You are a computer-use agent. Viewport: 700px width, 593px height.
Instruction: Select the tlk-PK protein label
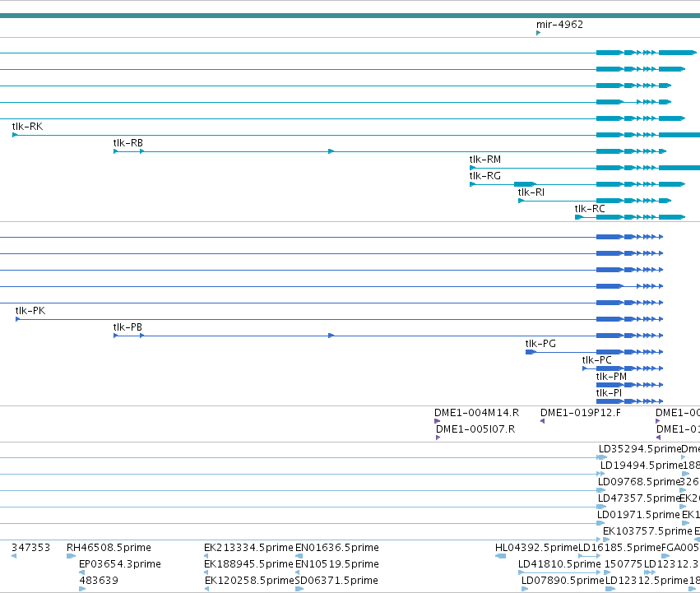coord(30,311)
